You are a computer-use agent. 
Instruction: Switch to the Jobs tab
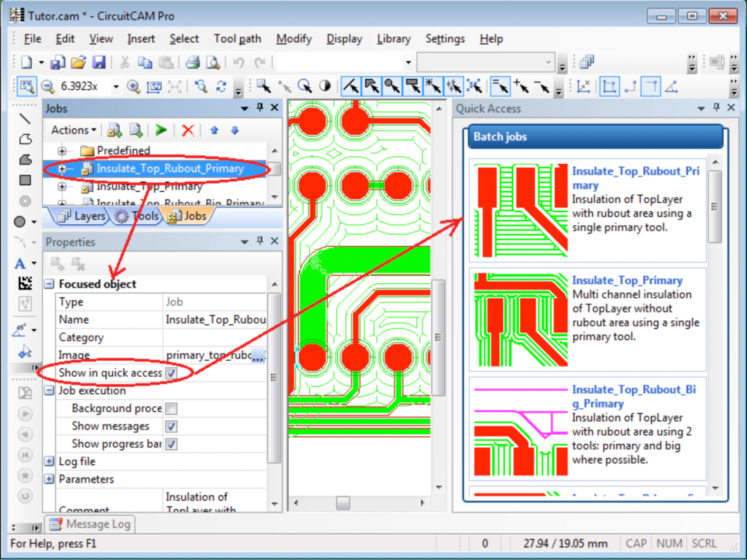tap(187, 216)
